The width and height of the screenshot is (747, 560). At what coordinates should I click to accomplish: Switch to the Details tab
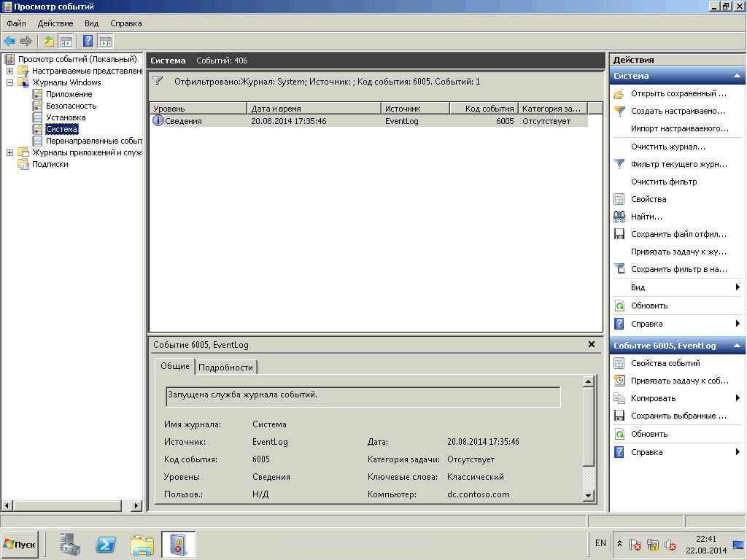(225, 367)
